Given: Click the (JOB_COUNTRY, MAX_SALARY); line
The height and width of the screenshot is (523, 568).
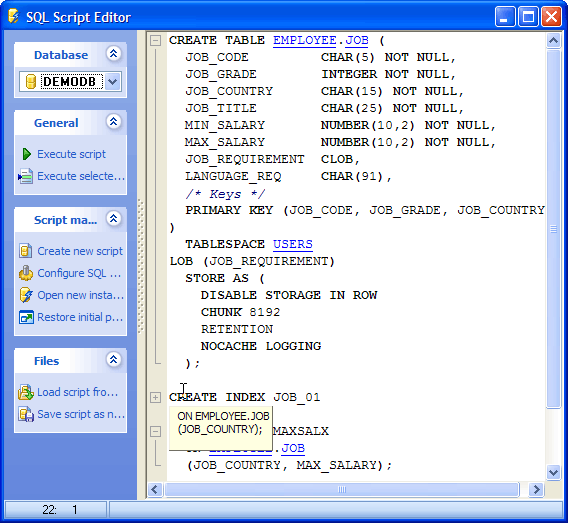Looking at the screenshot, I should point(289,465).
